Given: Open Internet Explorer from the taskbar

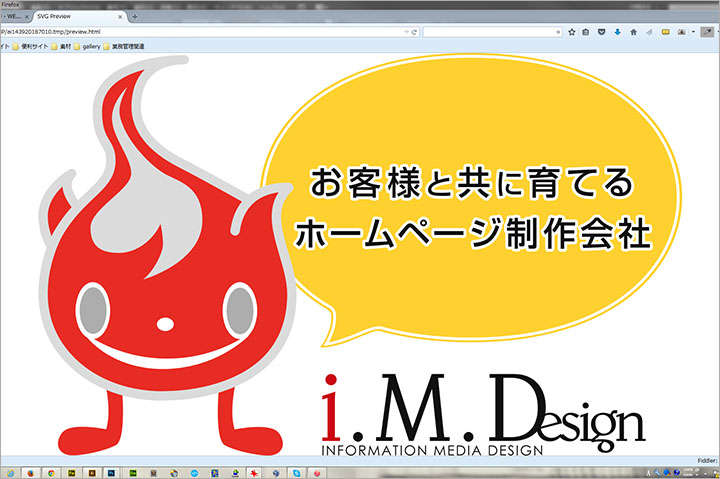Looking at the screenshot, I should (10, 473).
